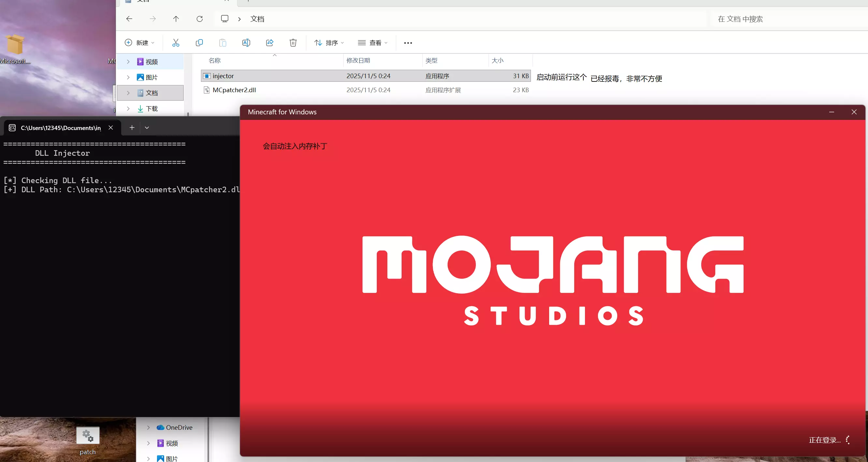This screenshot has width=868, height=462.
Task: Open the three-dots more options menu
Action: (x=408, y=43)
